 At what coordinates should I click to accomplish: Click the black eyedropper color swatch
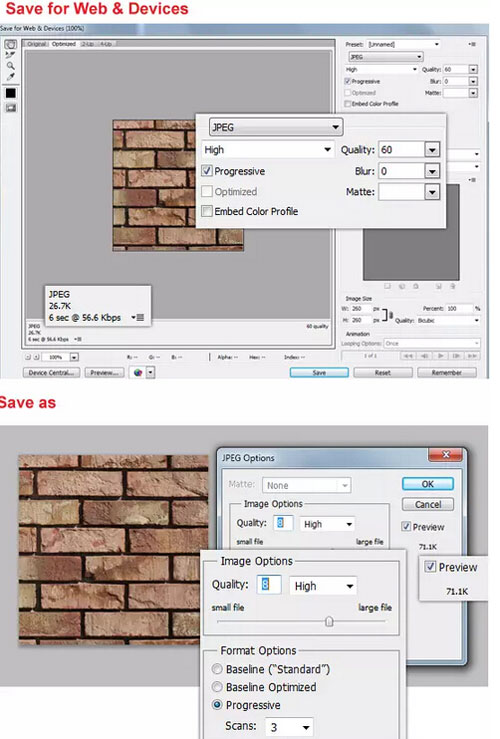pyautogui.click(x=10, y=93)
